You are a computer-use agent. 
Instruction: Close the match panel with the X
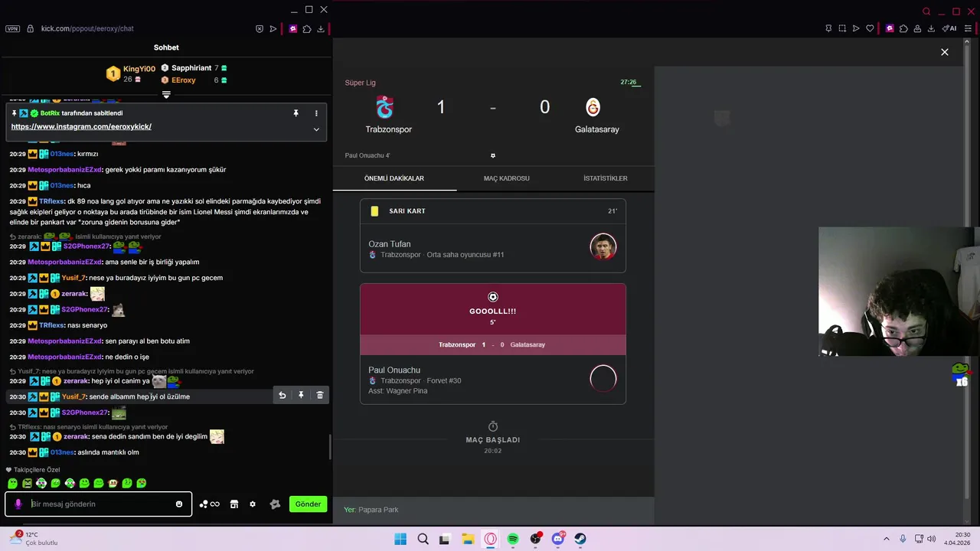(x=945, y=52)
